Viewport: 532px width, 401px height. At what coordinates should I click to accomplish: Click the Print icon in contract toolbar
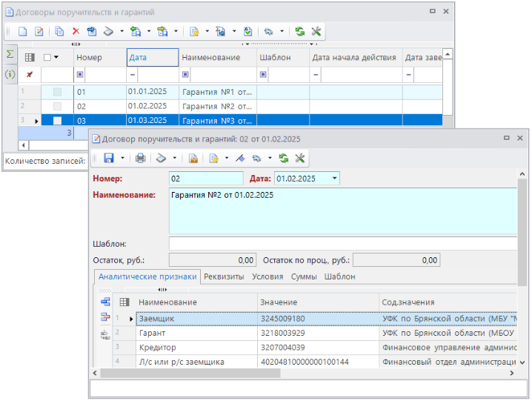tap(140, 158)
